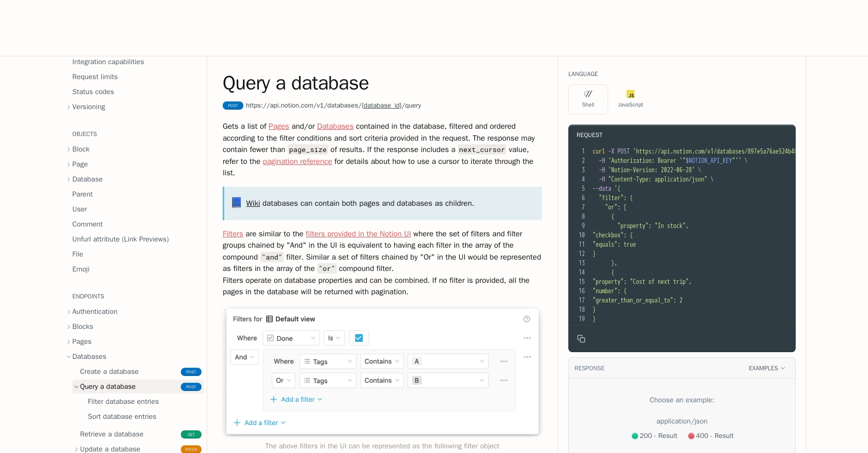Screen dimensions: 868x453
Task: Open Create a database endpoint
Action: pos(109,372)
